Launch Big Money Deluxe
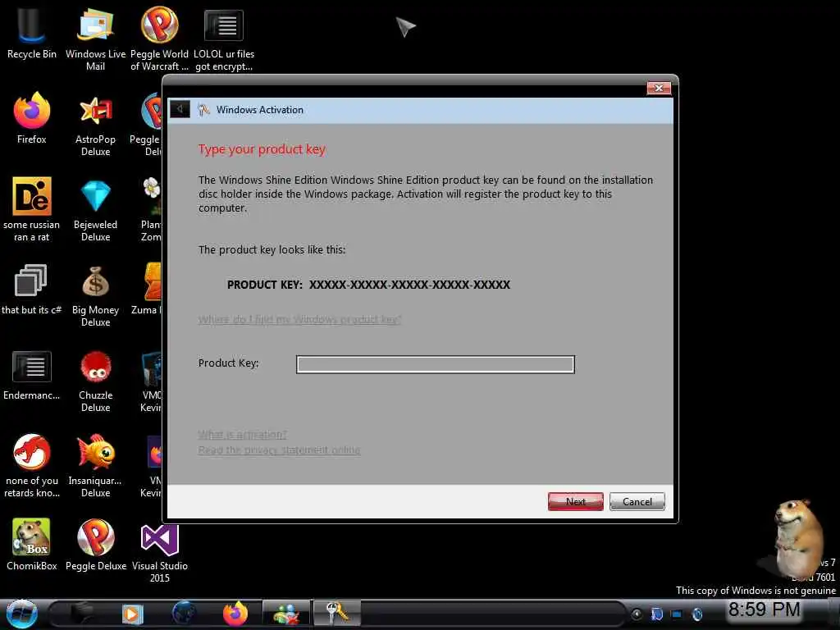Image resolution: width=840 pixels, height=630 pixels. [95, 295]
